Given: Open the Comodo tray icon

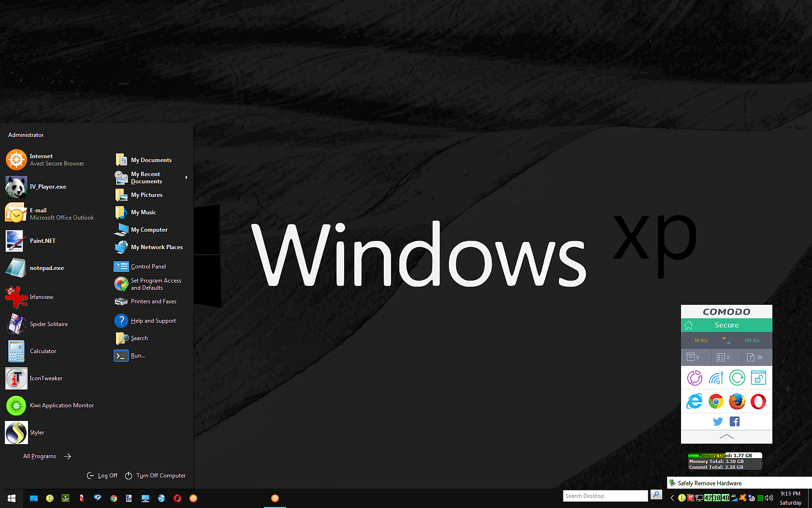Looking at the screenshot, I should pyautogui.click(x=691, y=498).
